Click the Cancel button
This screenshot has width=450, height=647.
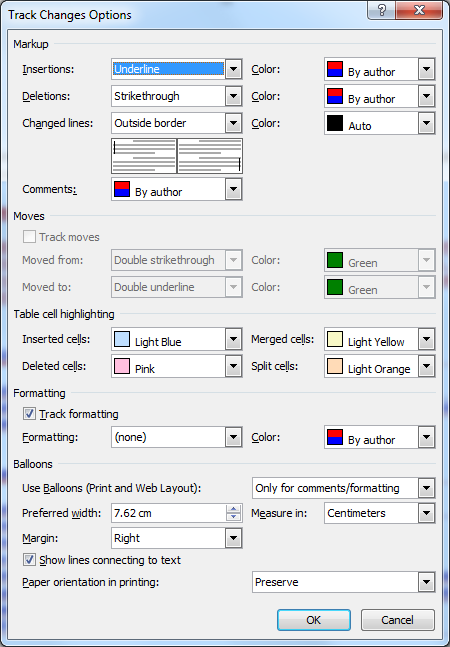click(398, 620)
